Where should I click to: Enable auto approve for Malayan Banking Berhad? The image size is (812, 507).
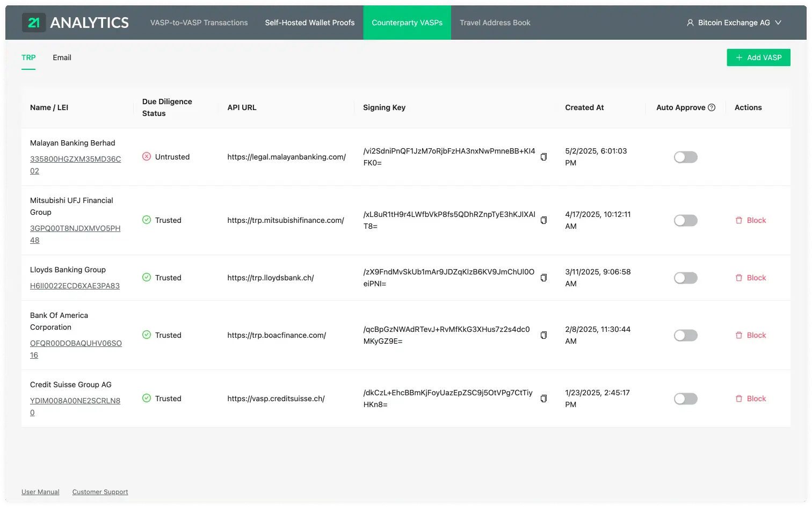coord(685,157)
